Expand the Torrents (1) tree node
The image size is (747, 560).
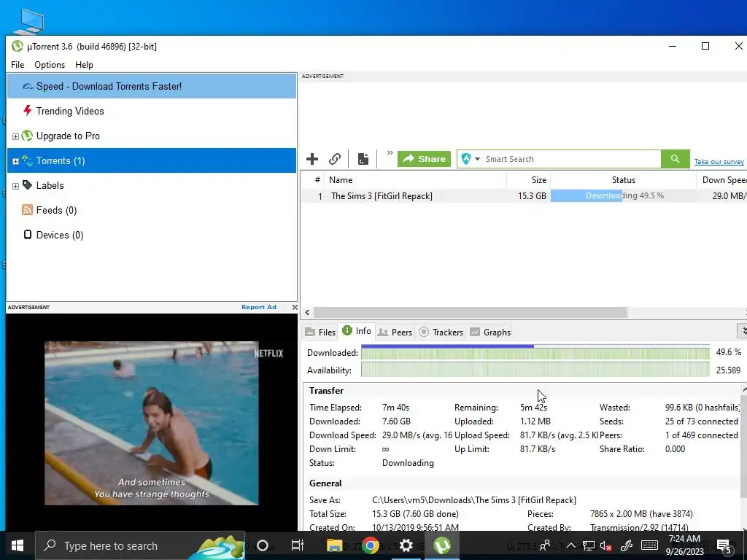tap(15, 161)
